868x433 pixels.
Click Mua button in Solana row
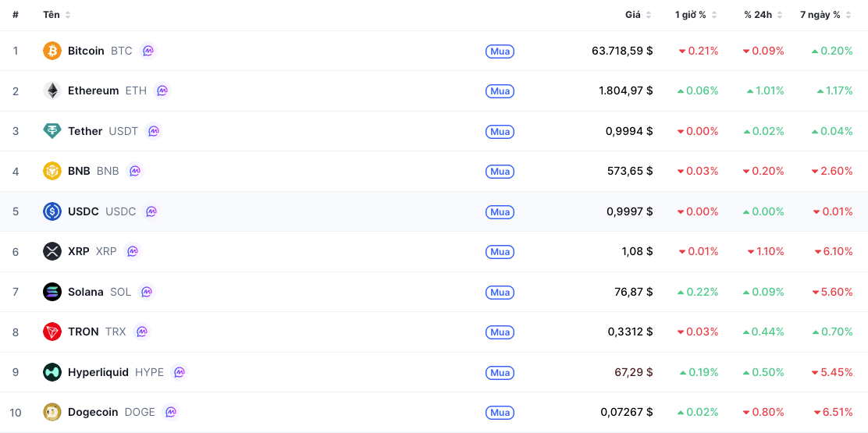tap(500, 292)
